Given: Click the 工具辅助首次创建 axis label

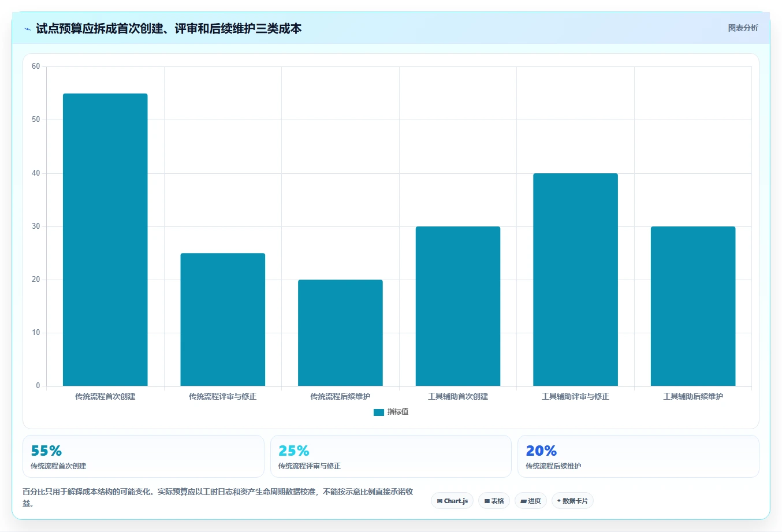Looking at the screenshot, I should 458,396.
